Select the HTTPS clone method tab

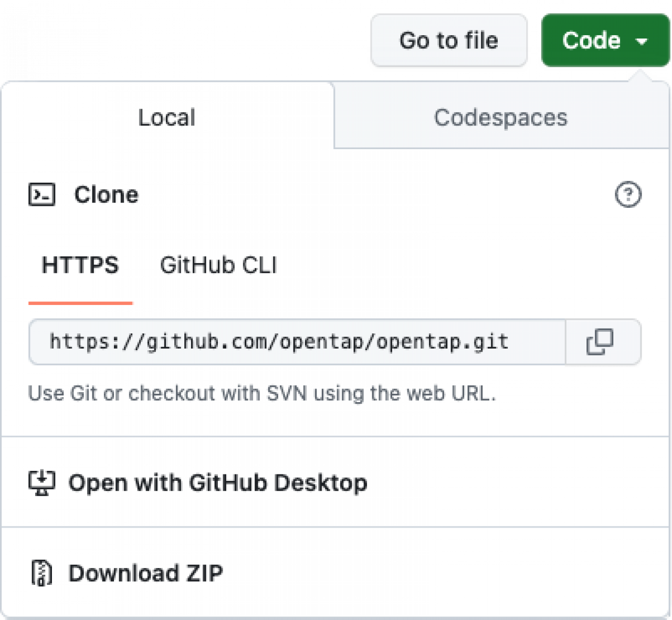click(x=80, y=265)
